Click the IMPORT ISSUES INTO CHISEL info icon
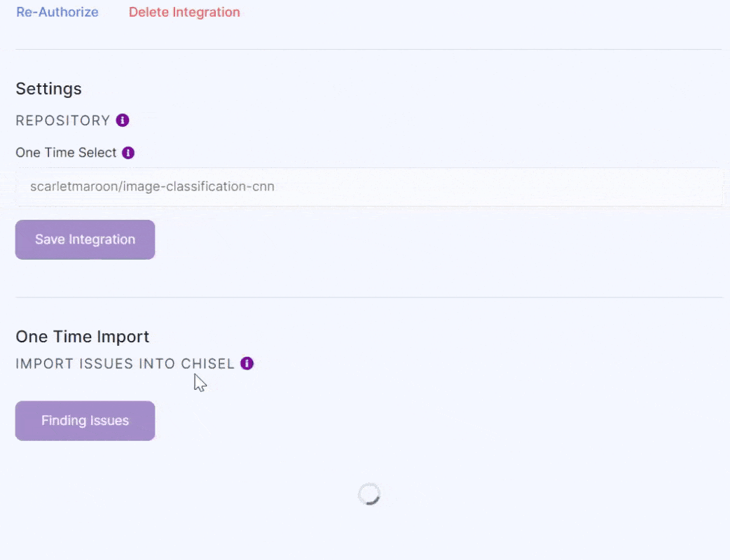Image resolution: width=730 pixels, height=560 pixels. point(246,363)
